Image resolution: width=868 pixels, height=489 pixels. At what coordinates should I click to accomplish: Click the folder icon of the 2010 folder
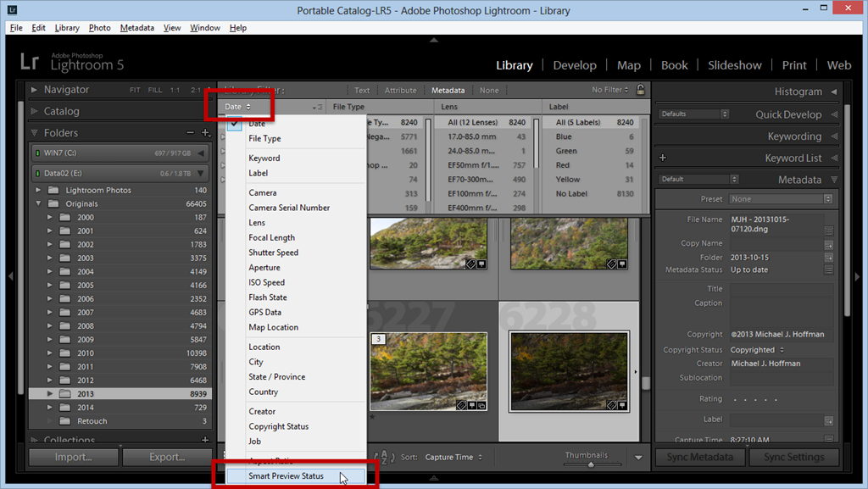coord(64,353)
